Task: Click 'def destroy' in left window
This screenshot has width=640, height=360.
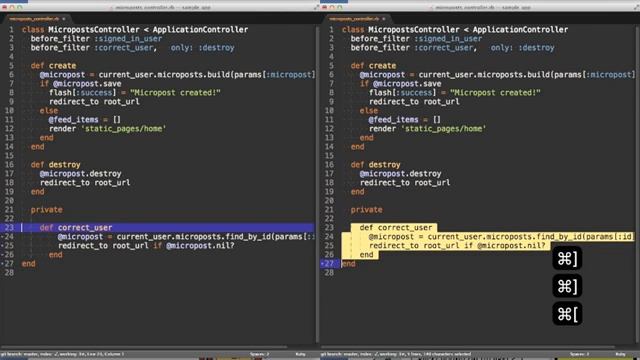Action: (56, 165)
